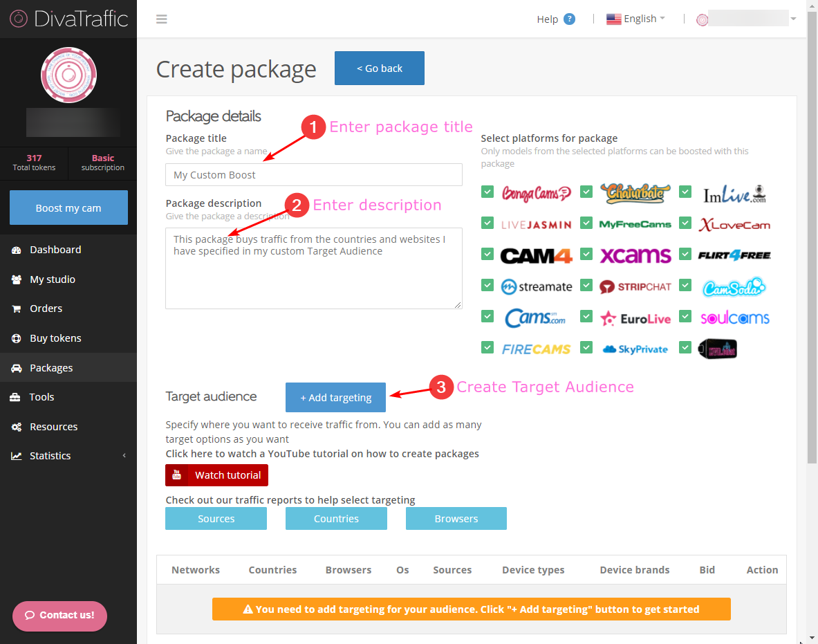The width and height of the screenshot is (818, 644).
Task: Open the hamburger menu icon
Action: pyautogui.click(x=162, y=19)
